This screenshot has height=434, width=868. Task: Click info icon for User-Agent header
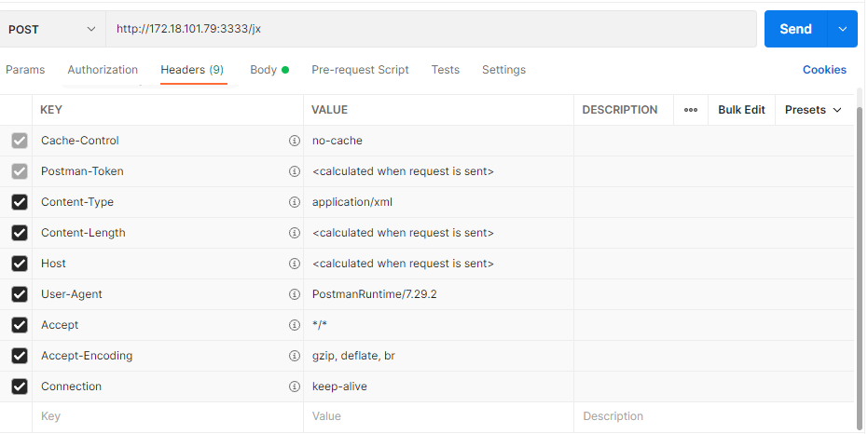click(x=295, y=294)
